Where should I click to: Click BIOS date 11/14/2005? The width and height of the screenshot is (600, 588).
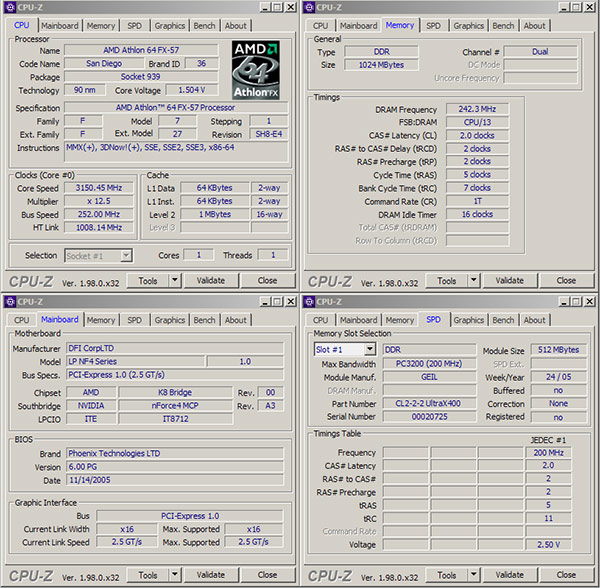[175, 480]
